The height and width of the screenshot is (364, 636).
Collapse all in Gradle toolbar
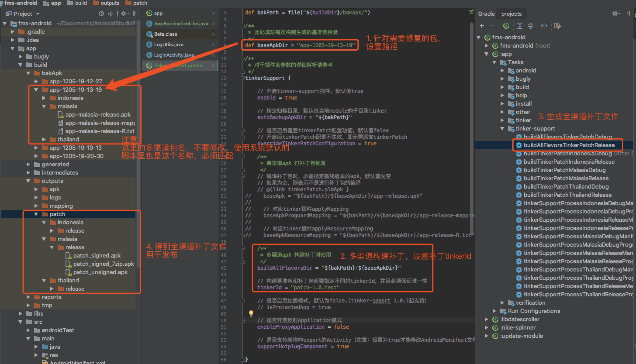tap(531, 26)
